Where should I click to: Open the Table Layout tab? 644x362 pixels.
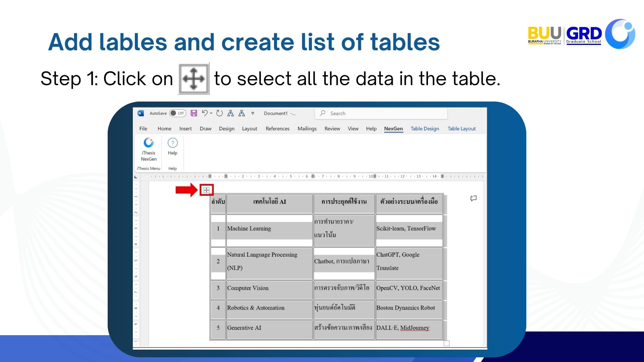click(x=462, y=129)
